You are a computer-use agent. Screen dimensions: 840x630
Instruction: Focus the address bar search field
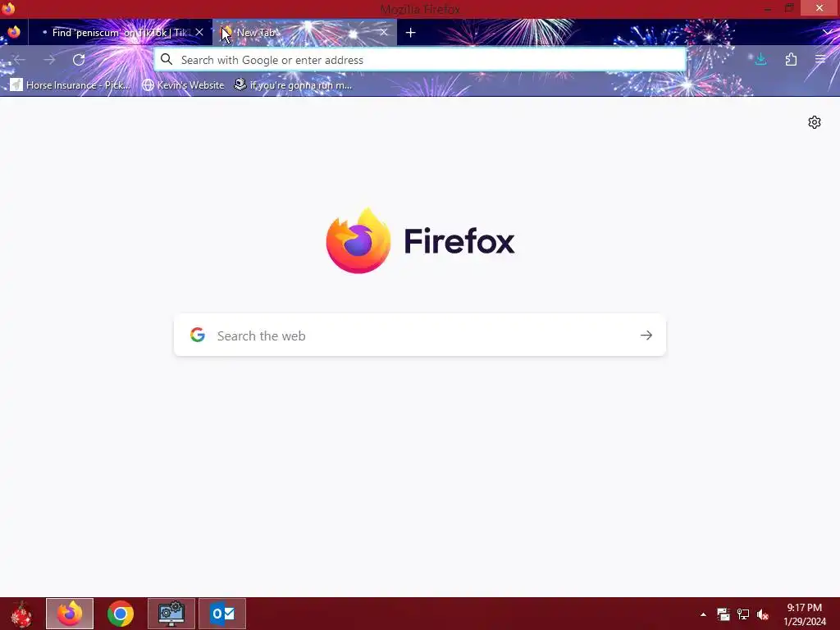(420, 59)
